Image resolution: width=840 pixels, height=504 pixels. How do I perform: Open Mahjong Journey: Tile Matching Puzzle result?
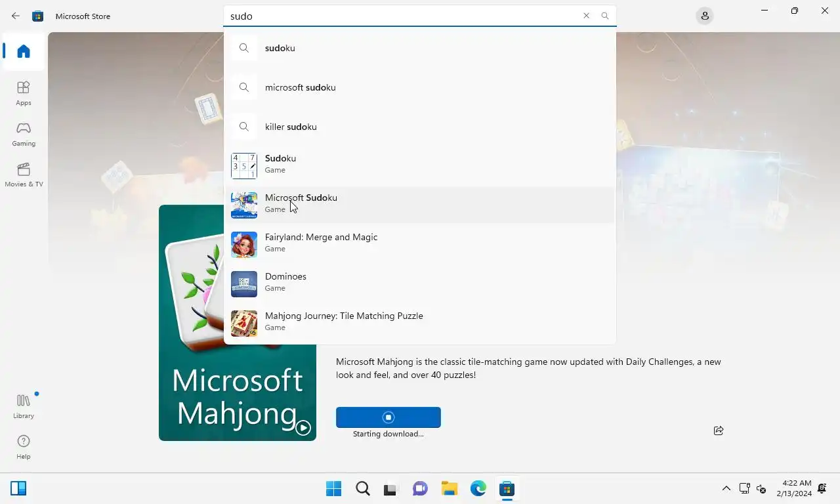coord(420,323)
